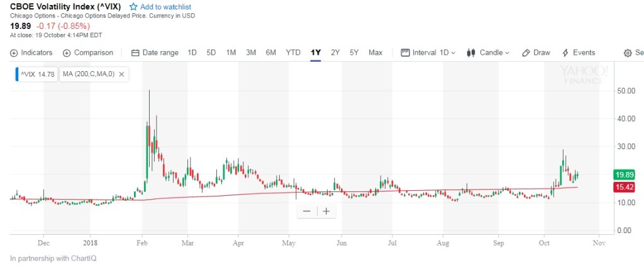Click the Add to watchlist link
The height and width of the screenshot is (272, 644).
(165, 7)
